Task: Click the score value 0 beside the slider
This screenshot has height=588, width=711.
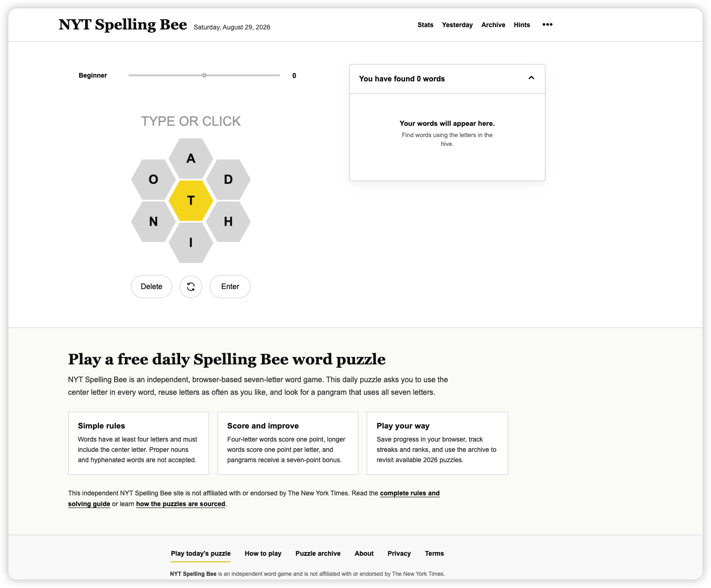Action: [x=294, y=75]
